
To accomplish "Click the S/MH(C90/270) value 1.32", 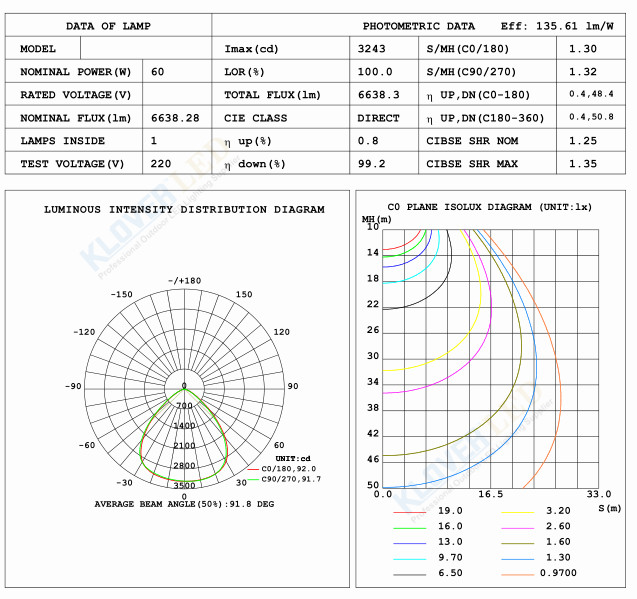I will point(583,72).
